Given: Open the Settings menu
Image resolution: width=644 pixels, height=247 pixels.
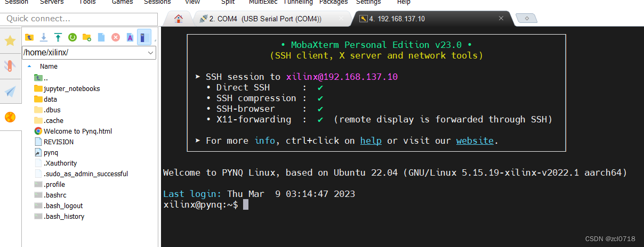Looking at the screenshot, I should click(368, 2).
